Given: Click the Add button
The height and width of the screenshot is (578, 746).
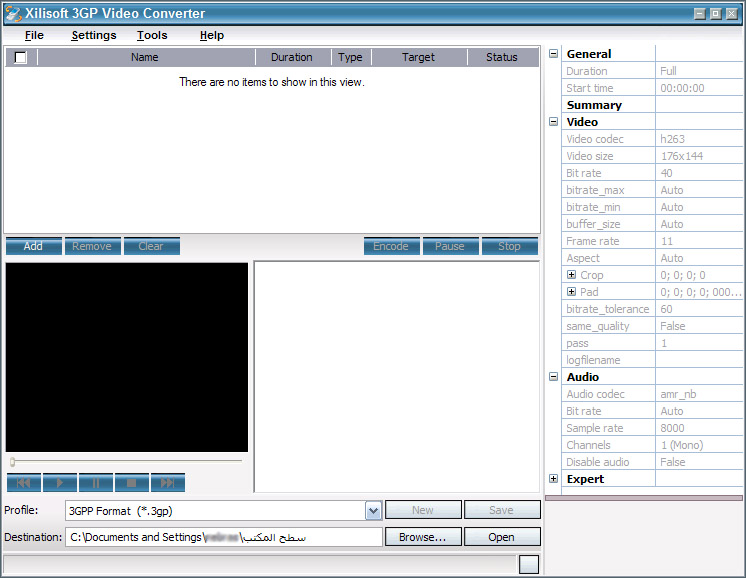Looking at the screenshot, I should (x=33, y=246).
